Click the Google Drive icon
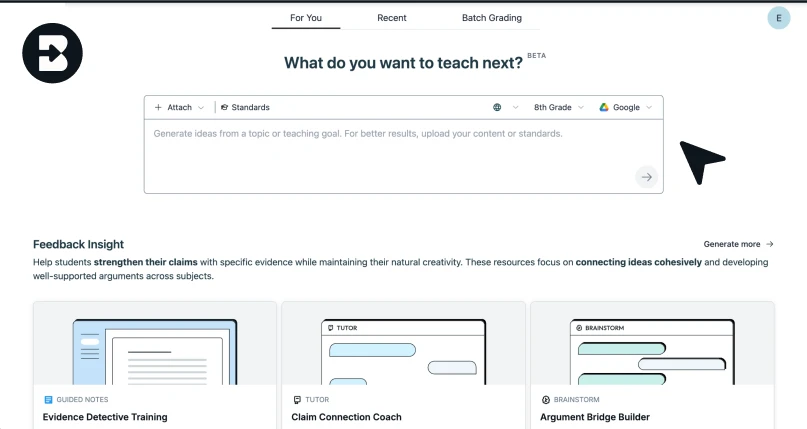Image resolution: width=807 pixels, height=429 pixels. 604,107
